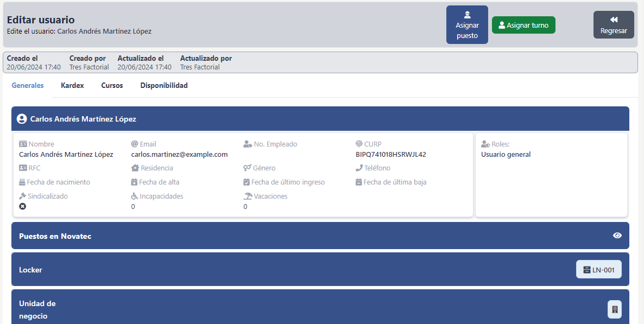Toggle visibility eye in Puestos en Novatec

(x=617, y=236)
